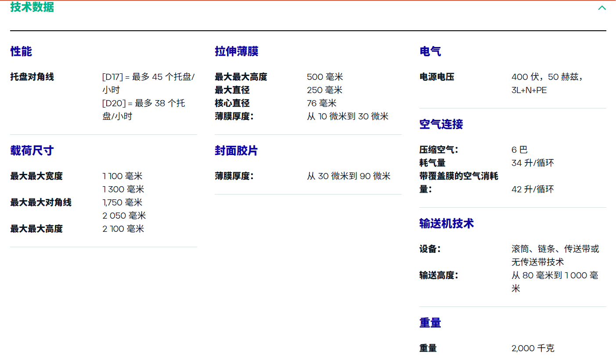Click the 电气 heading
Screen dimensions: 616x364
pos(430,51)
